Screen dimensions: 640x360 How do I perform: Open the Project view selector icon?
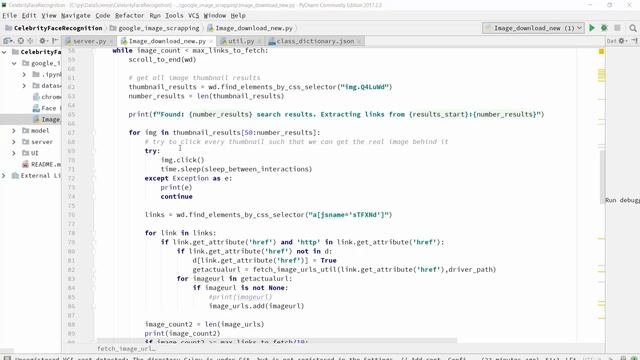(8, 41)
